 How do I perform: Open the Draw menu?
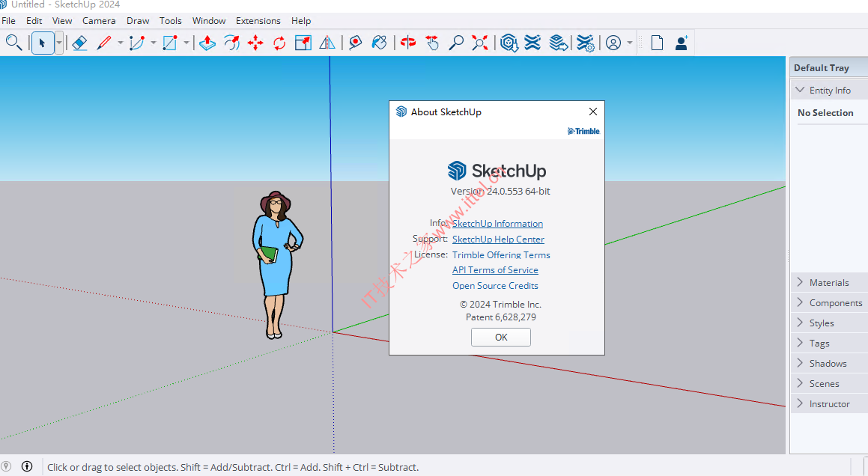click(138, 20)
